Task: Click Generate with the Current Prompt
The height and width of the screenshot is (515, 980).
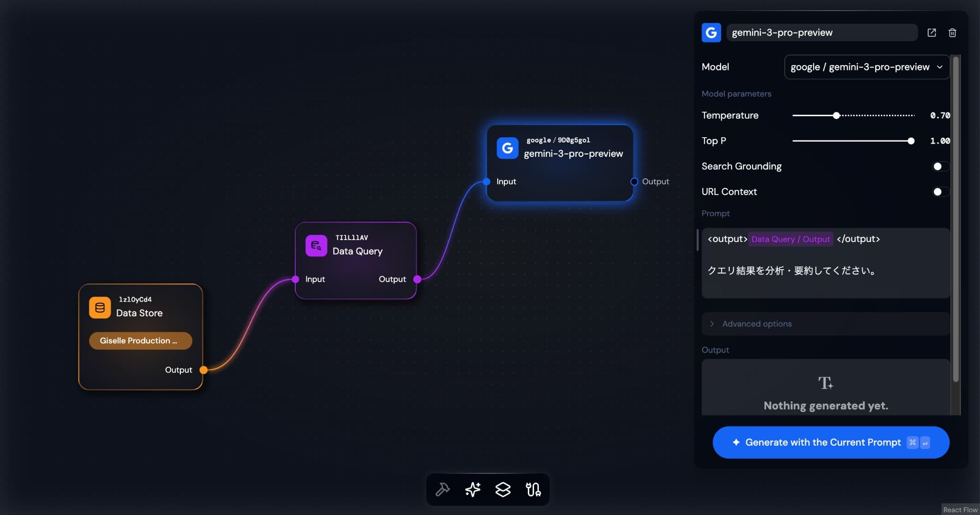Action: pyautogui.click(x=831, y=442)
